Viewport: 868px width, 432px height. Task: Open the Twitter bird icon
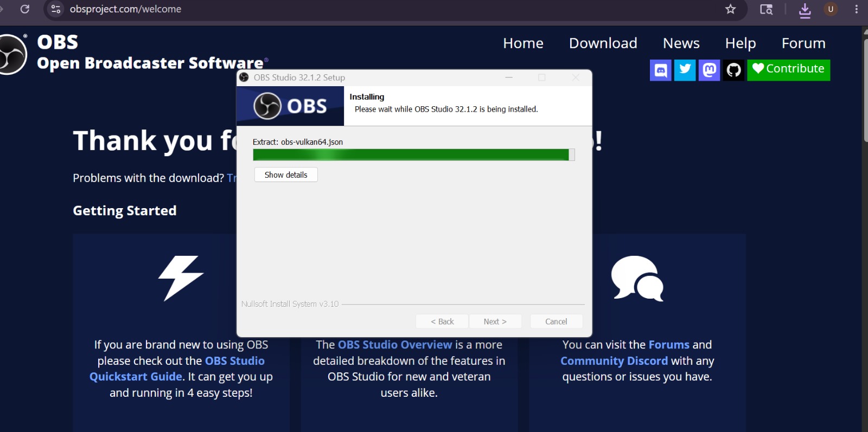tap(685, 70)
